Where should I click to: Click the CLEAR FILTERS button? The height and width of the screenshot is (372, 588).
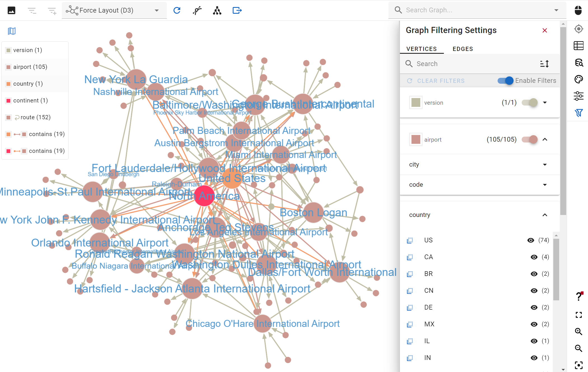(441, 81)
